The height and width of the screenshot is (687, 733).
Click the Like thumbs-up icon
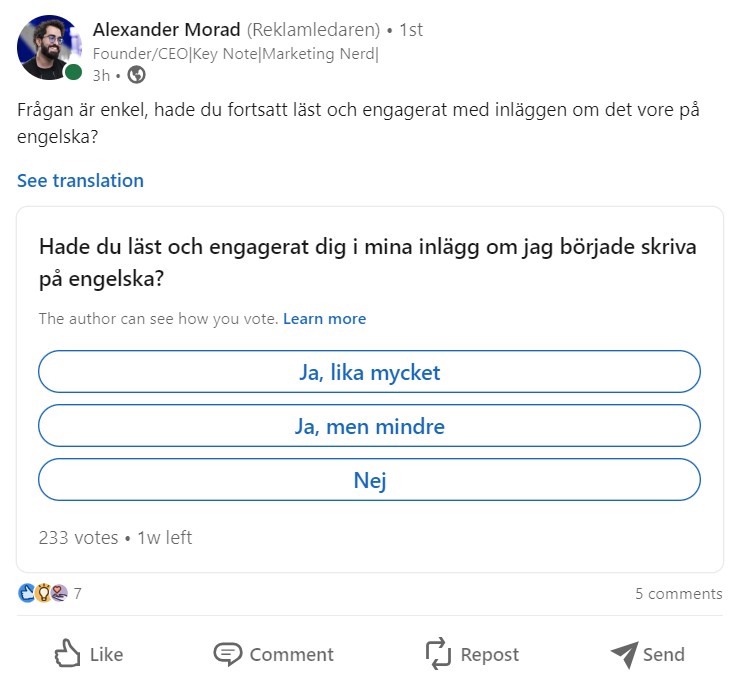pyautogui.click(x=68, y=654)
